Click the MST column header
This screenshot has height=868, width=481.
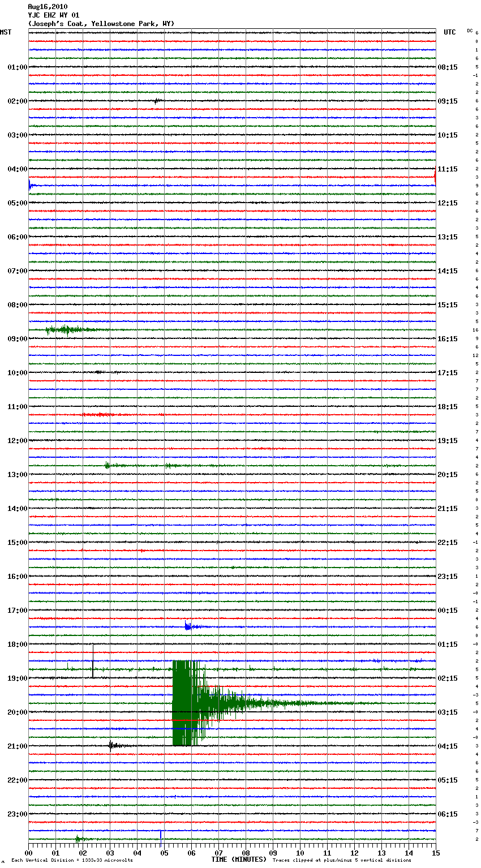[x=6, y=32]
